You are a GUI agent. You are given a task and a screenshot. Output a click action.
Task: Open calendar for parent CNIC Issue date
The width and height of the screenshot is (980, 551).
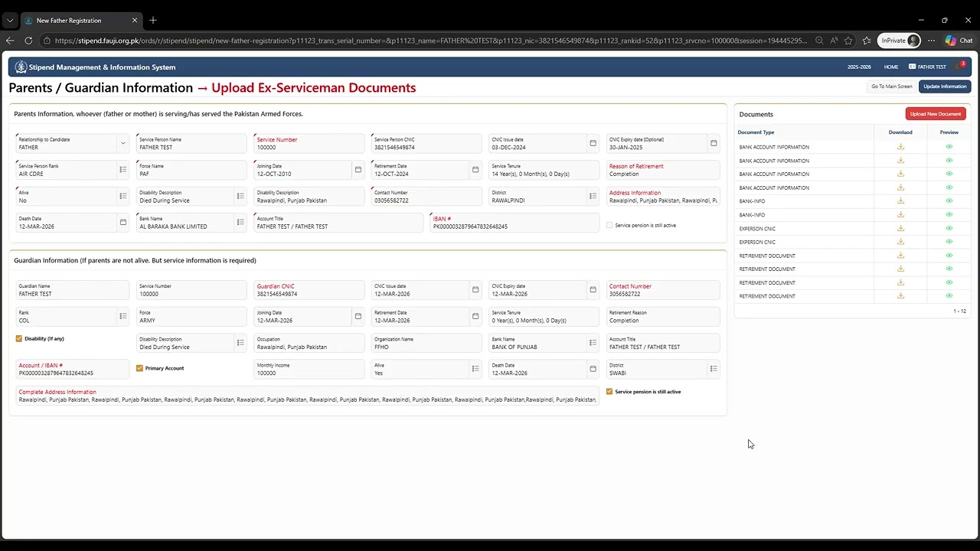593,143
